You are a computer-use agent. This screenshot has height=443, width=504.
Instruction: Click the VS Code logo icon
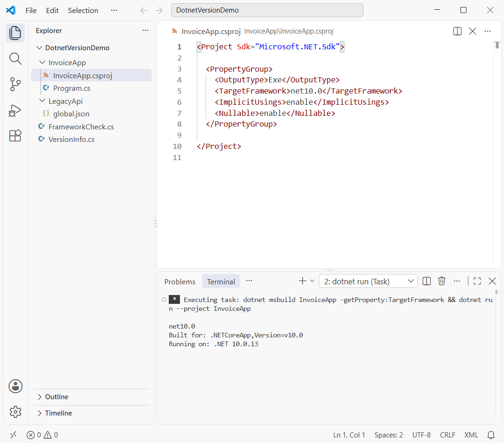coord(11,10)
